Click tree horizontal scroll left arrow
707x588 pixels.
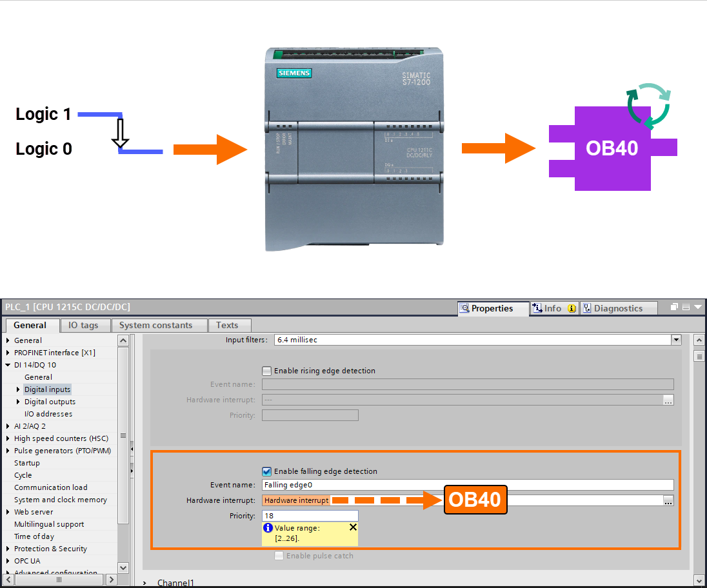[x=8, y=580]
